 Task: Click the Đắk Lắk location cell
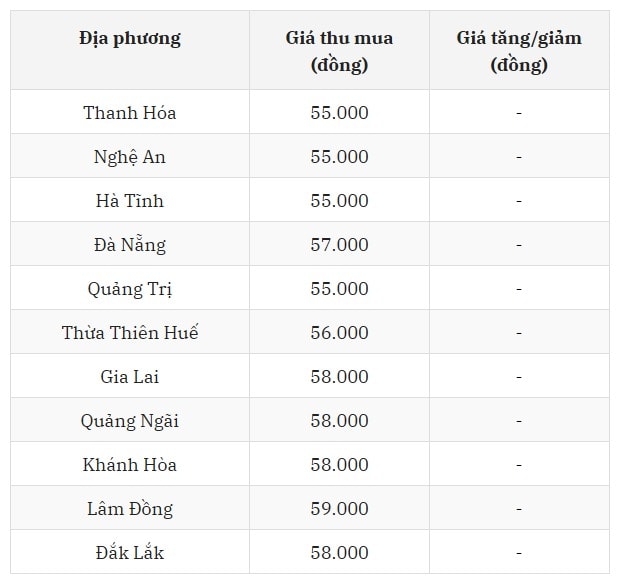(130, 553)
